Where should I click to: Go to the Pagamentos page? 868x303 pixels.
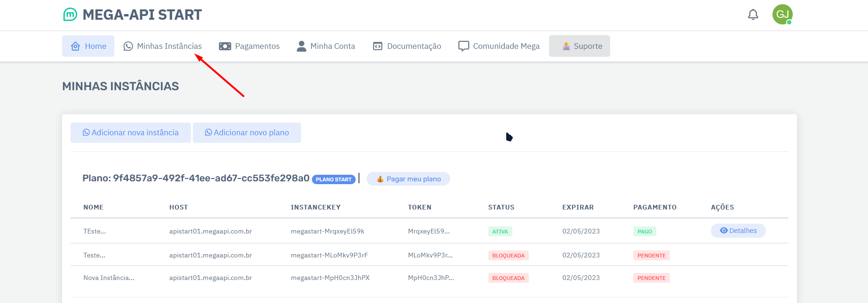pos(257,46)
